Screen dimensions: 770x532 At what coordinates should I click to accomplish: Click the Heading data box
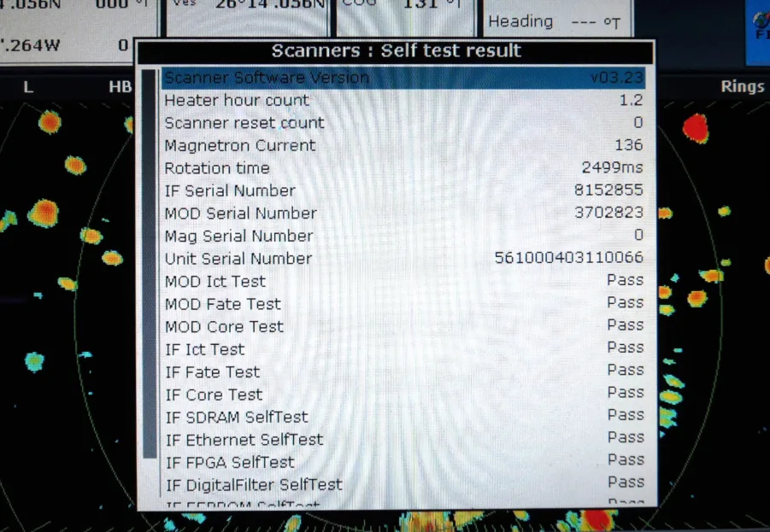557,19
